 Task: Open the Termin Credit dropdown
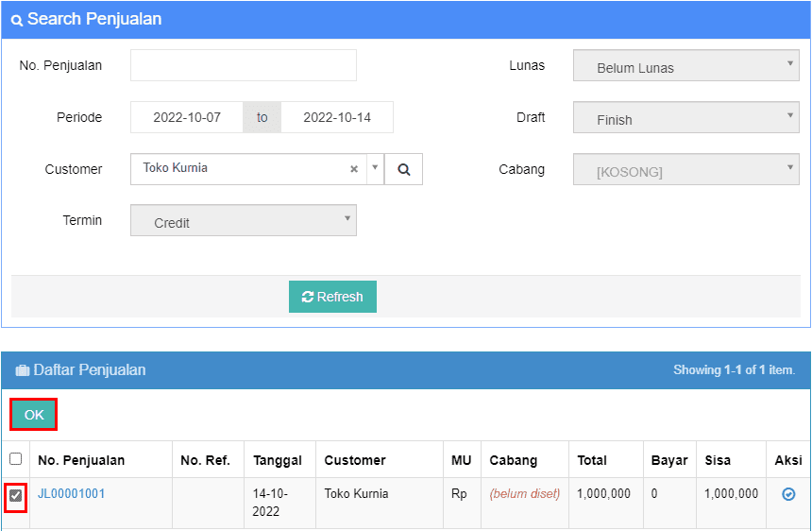pyautogui.click(x=244, y=221)
